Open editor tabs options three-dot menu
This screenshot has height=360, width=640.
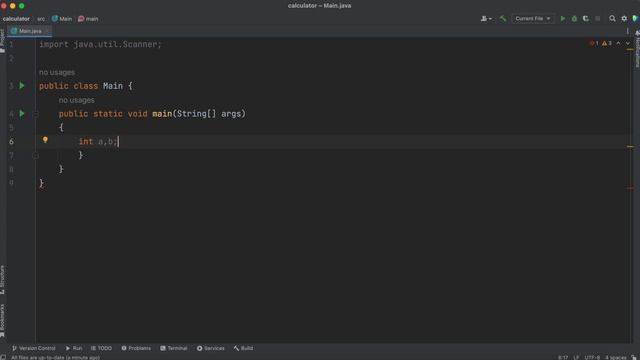pyautogui.click(x=628, y=31)
